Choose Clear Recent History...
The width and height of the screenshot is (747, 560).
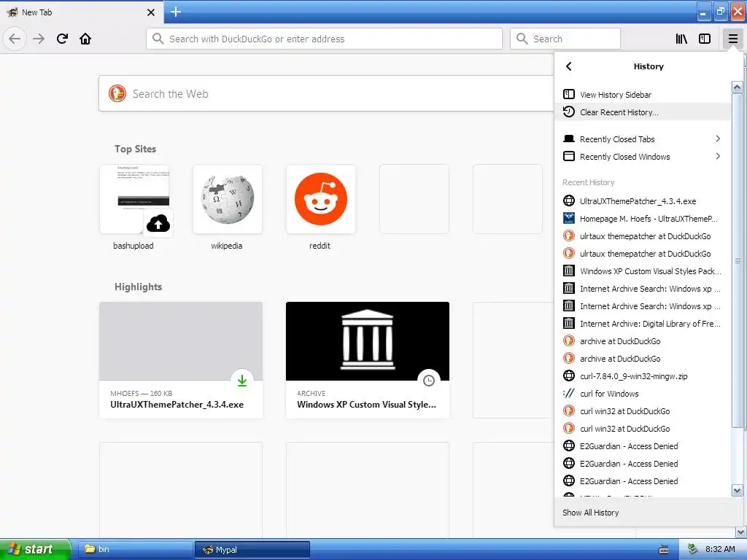click(x=643, y=112)
